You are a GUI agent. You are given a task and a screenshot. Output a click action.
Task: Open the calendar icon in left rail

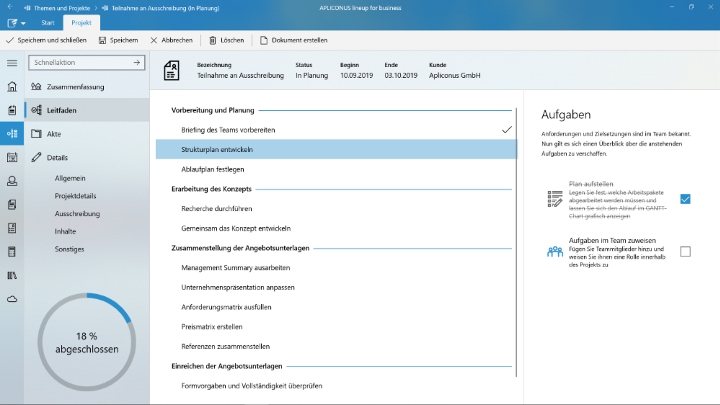pos(12,158)
